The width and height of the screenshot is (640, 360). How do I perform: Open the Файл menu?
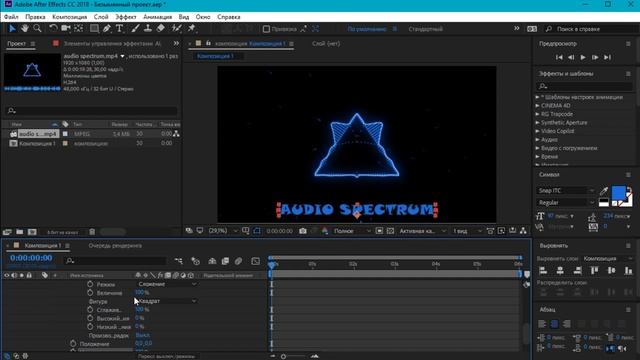11,17
